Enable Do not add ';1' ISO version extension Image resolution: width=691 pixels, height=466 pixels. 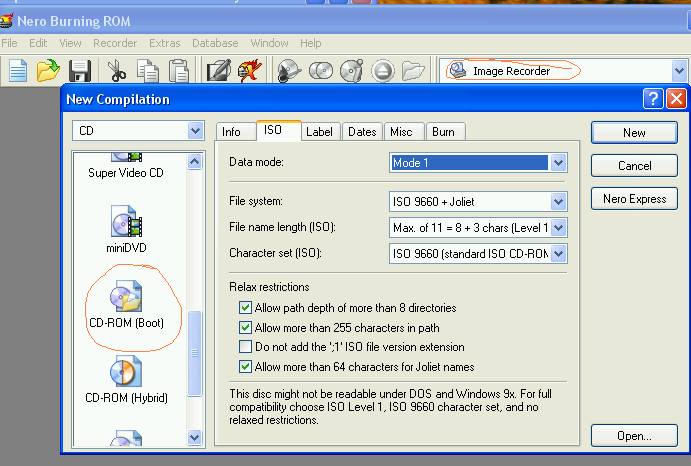[245, 347]
